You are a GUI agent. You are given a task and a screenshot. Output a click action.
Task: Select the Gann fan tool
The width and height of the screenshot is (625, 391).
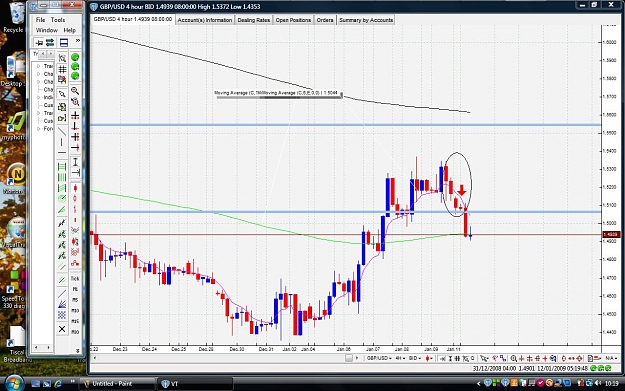(x=62, y=305)
